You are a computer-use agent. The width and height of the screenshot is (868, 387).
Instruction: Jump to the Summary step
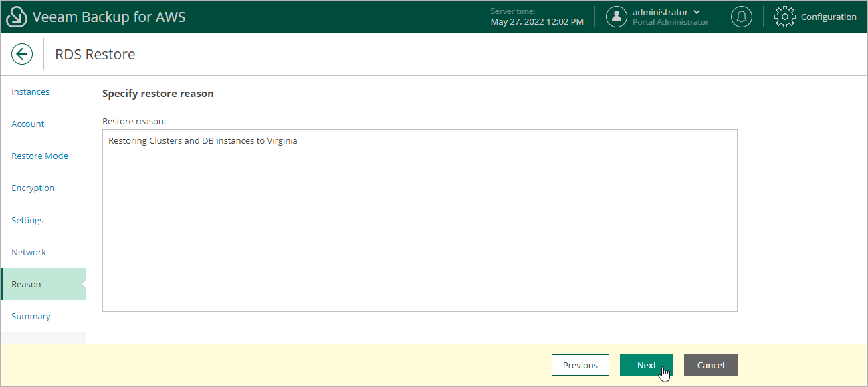(31, 317)
